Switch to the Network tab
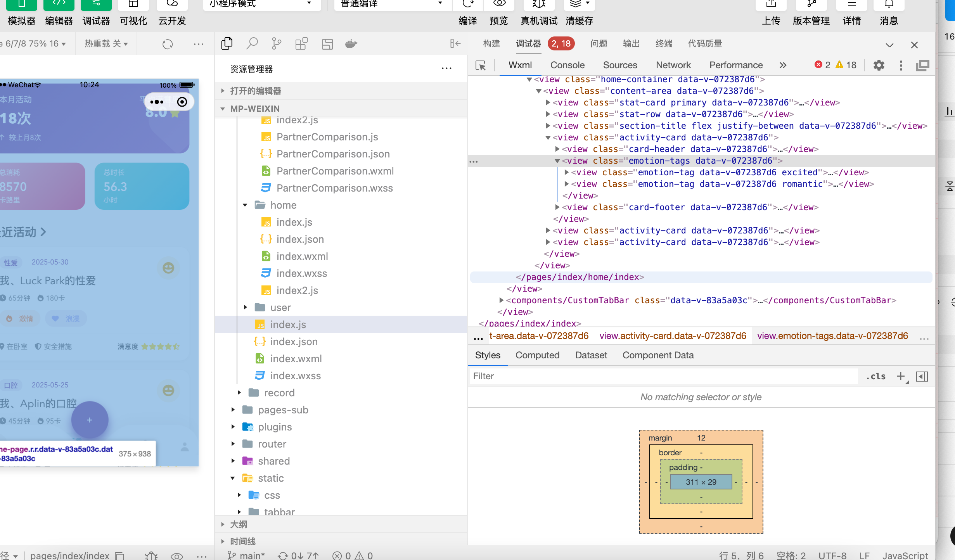The width and height of the screenshot is (955, 560). (673, 65)
